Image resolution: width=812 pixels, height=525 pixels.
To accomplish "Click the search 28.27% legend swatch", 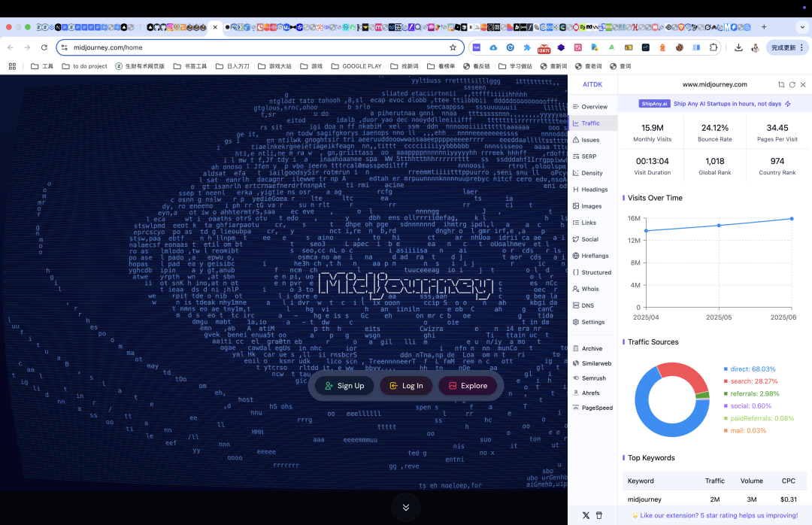I will [x=726, y=381].
